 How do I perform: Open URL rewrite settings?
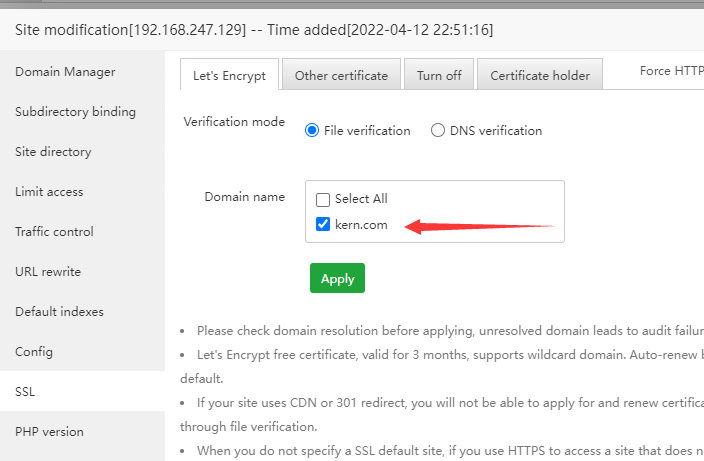[x=48, y=272]
